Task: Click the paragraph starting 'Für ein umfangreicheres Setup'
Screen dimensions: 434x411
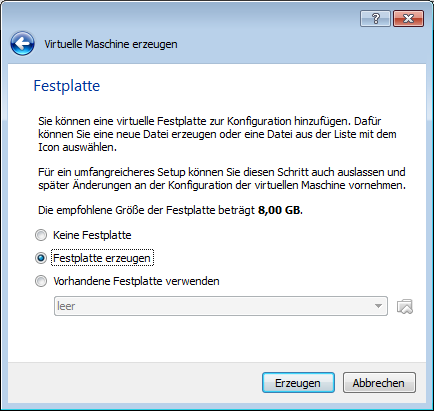Action: coord(222,179)
